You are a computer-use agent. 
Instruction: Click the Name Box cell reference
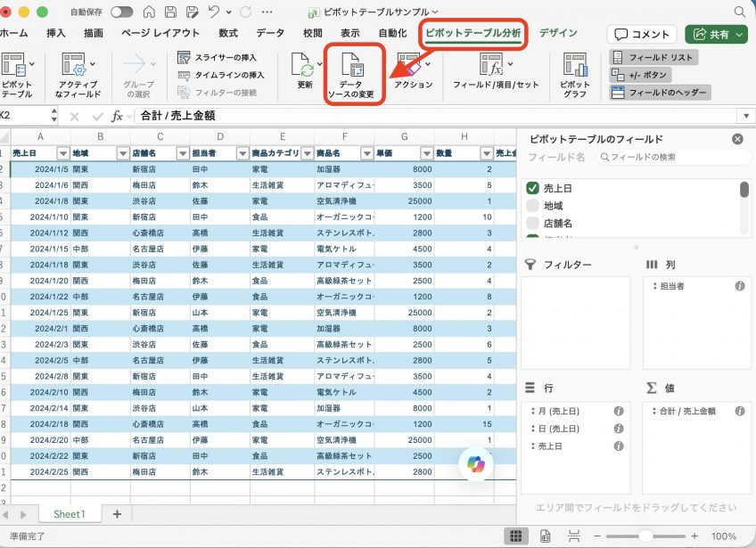click(x=24, y=116)
